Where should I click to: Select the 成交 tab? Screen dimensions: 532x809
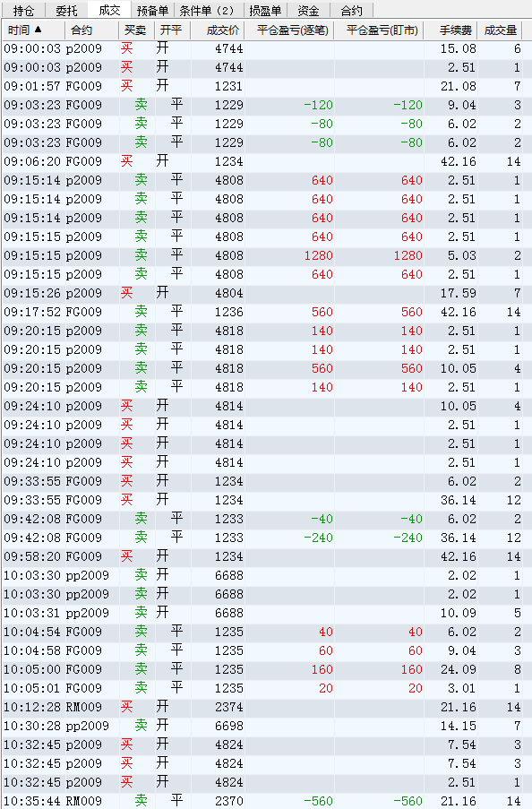click(x=109, y=10)
